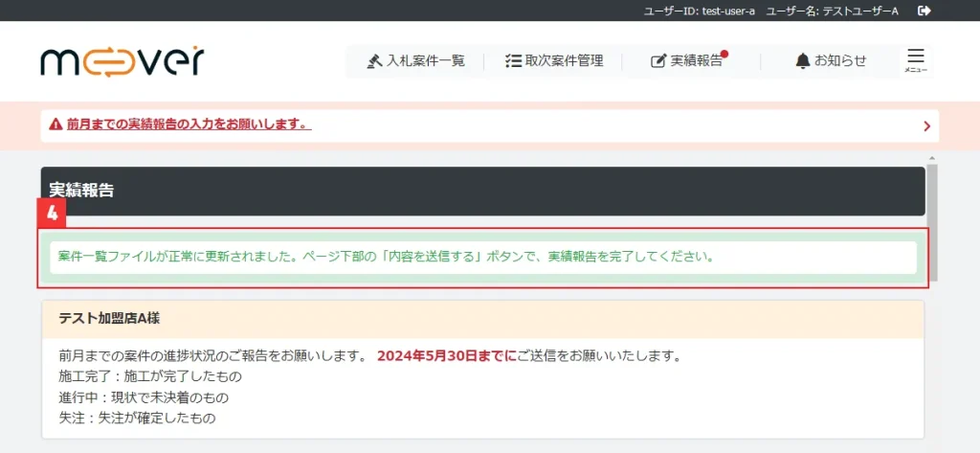
Task: Select the お知らせ menu label
Action: coord(840,61)
